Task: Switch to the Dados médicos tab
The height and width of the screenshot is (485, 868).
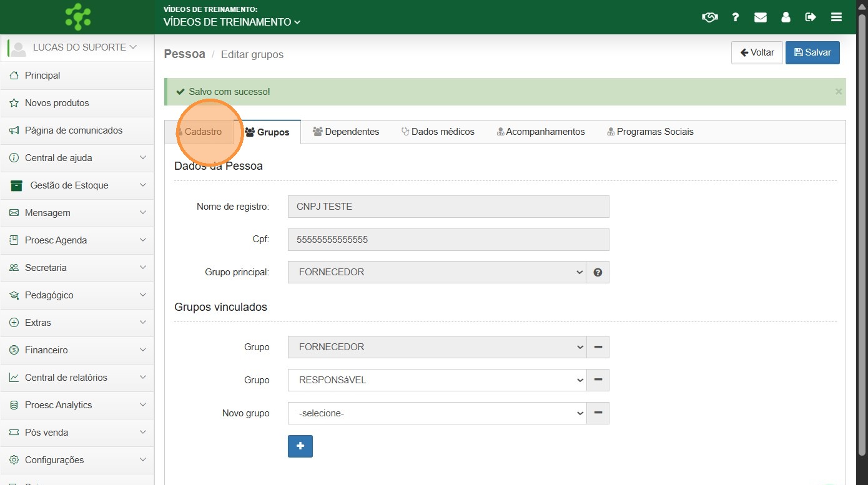Action: click(x=437, y=132)
